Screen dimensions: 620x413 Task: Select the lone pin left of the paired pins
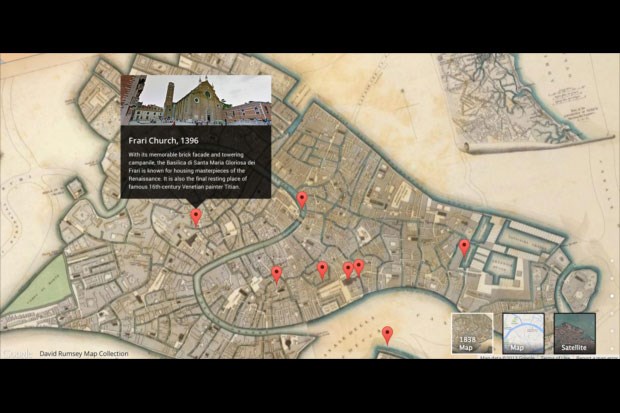pyautogui.click(x=322, y=269)
